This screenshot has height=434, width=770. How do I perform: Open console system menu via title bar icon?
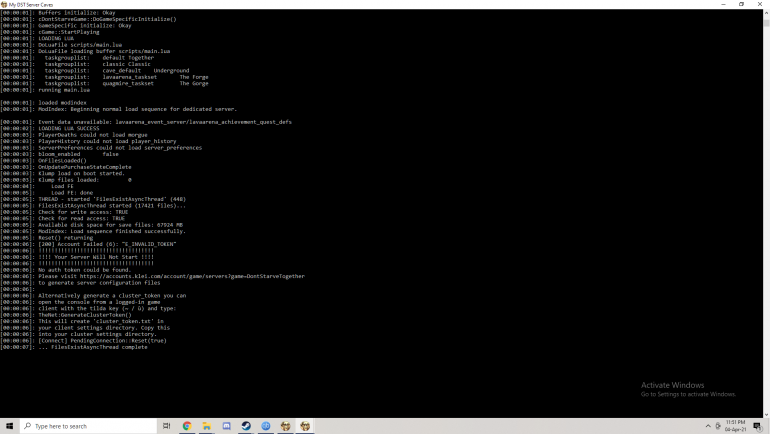pyautogui.click(x=5, y=4)
